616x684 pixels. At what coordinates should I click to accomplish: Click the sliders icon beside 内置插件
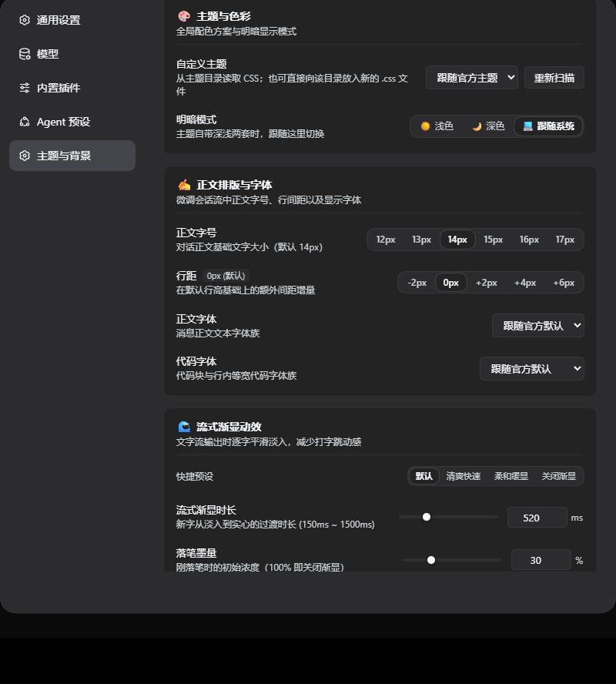(25, 88)
